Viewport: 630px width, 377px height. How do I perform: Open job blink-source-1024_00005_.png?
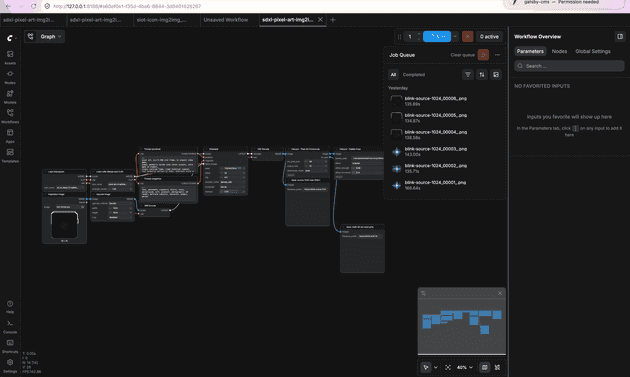[445, 118]
